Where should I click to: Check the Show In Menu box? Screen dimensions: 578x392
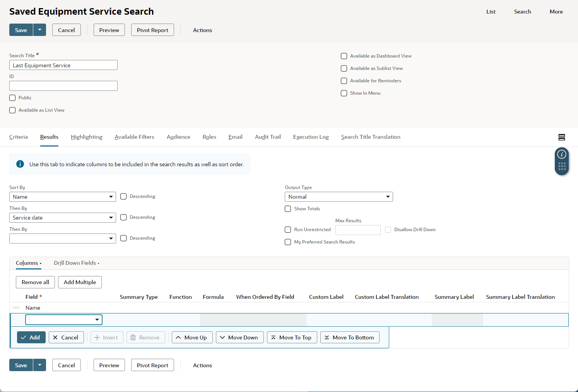344,93
